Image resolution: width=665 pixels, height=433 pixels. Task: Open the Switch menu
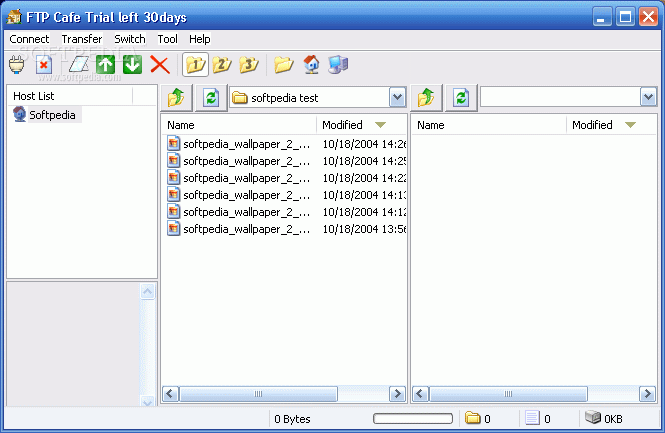130,39
